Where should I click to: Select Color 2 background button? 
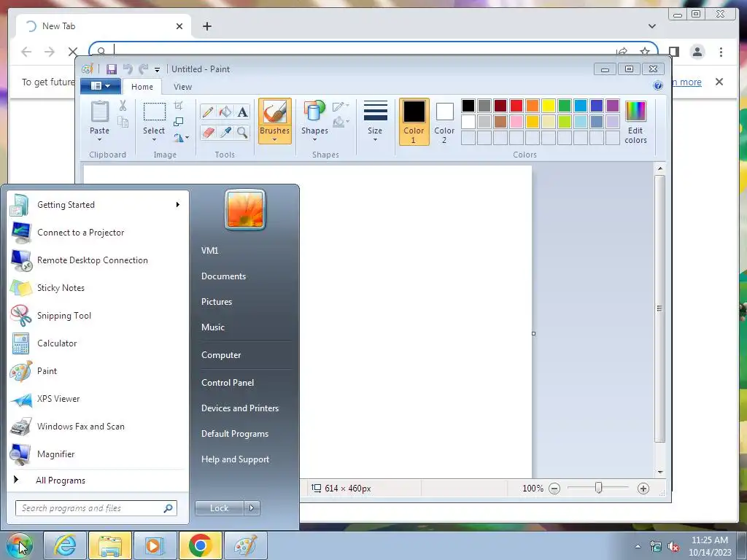(x=444, y=122)
